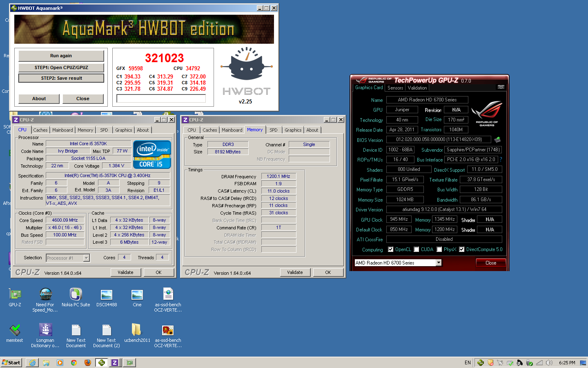Viewport: 588px width, 368px height.
Task: Toggle the CUDA checkbox in GPU-Z
Action: coord(416,249)
